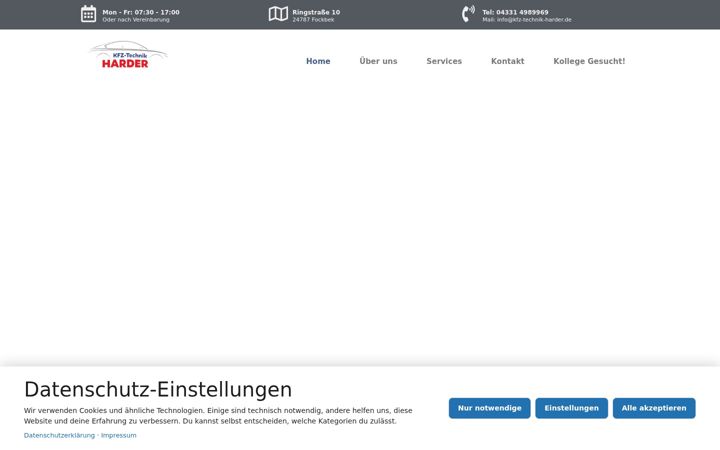Open the Services menu item
Viewport: 720px width, 450px height.
444,61
